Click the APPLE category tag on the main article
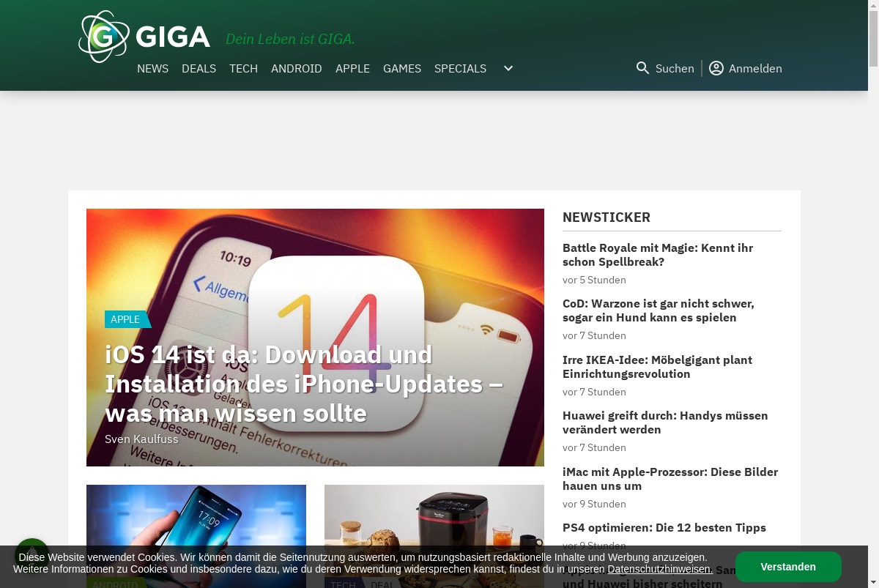Image resolution: width=879 pixels, height=588 pixels. point(127,319)
